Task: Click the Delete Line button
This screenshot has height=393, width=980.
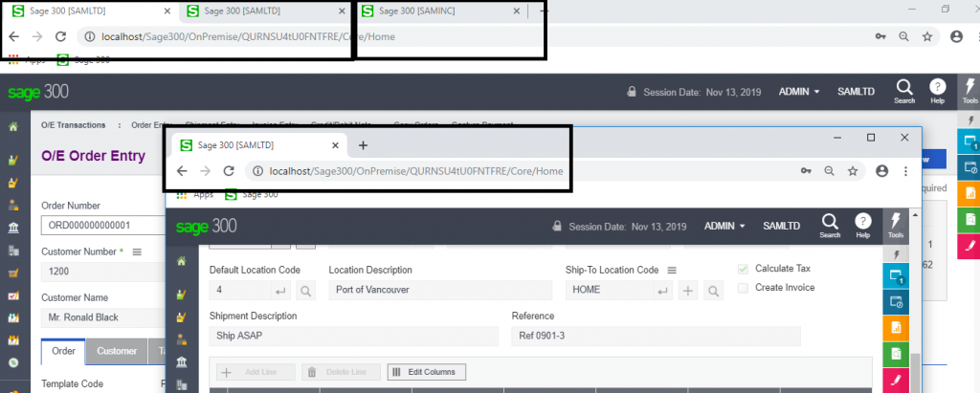Action: click(342, 372)
